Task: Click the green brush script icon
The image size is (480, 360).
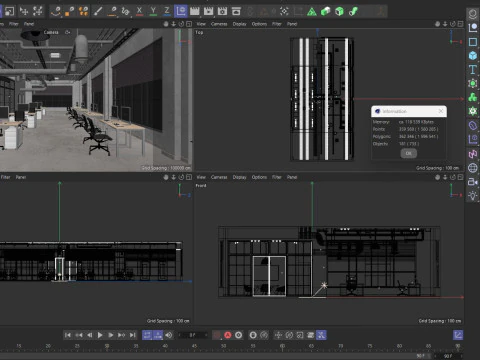Action: coord(353,12)
